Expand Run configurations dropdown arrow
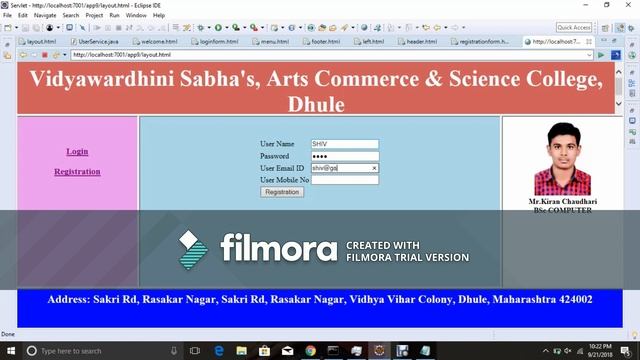Image resolution: width=640 pixels, height=360 pixels. 227,28
